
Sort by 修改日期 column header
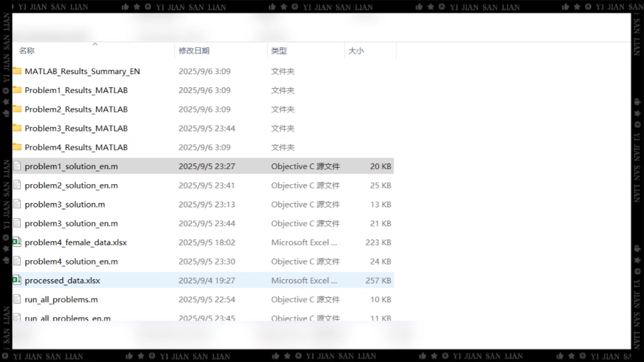194,50
